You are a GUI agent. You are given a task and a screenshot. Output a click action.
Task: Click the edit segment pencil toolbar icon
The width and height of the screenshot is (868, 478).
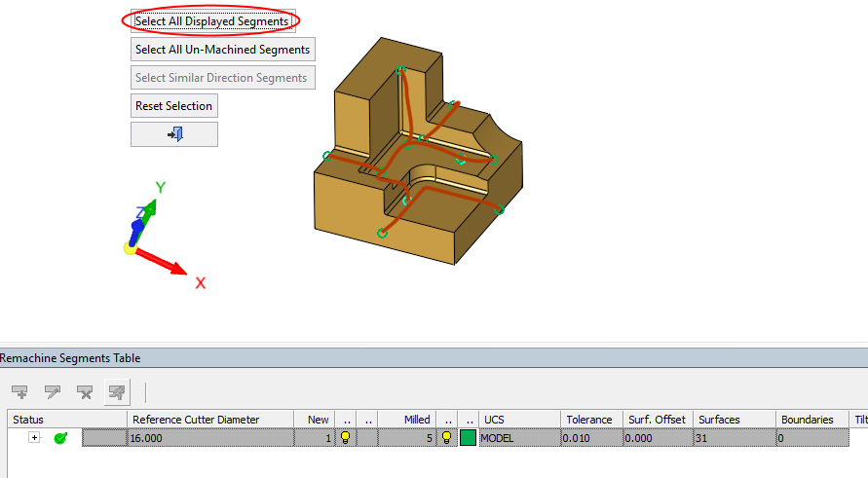tap(53, 392)
